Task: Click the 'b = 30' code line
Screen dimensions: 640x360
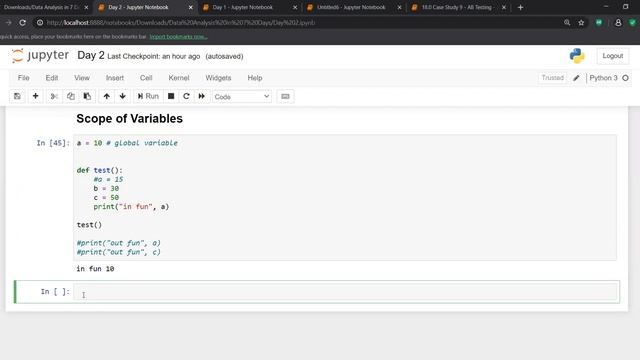Action: pyautogui.click(x=106, y=189)
